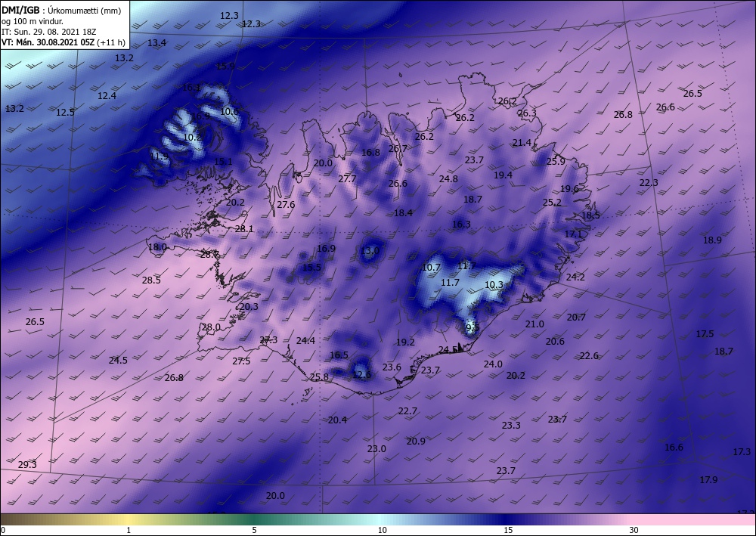Image resolution: width=756 pixels, height=536 pixels.
Task: Click the 20.9 value over the ocean
Action: pyautogui.click(x=416, y=441)
